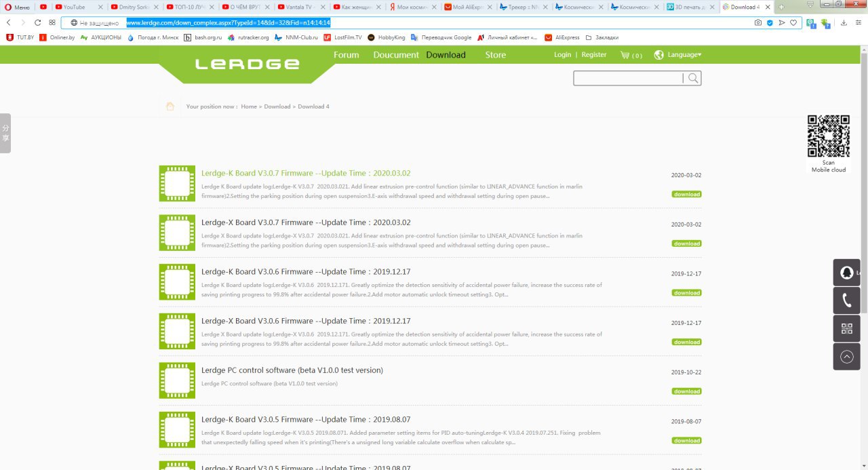Download the Lerdge-K Board V3.0.6 firmware
Screen dimensions: 868x470
tap(686, 292)
